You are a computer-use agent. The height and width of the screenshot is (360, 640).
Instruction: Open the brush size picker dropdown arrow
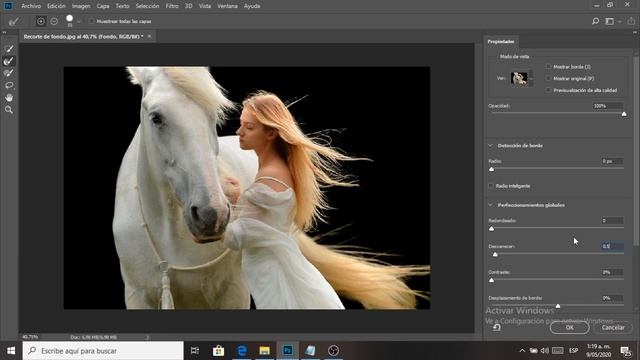point(79,22)
